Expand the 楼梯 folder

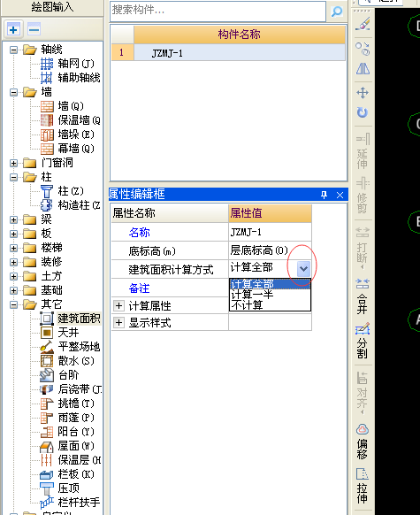point(13,248)
